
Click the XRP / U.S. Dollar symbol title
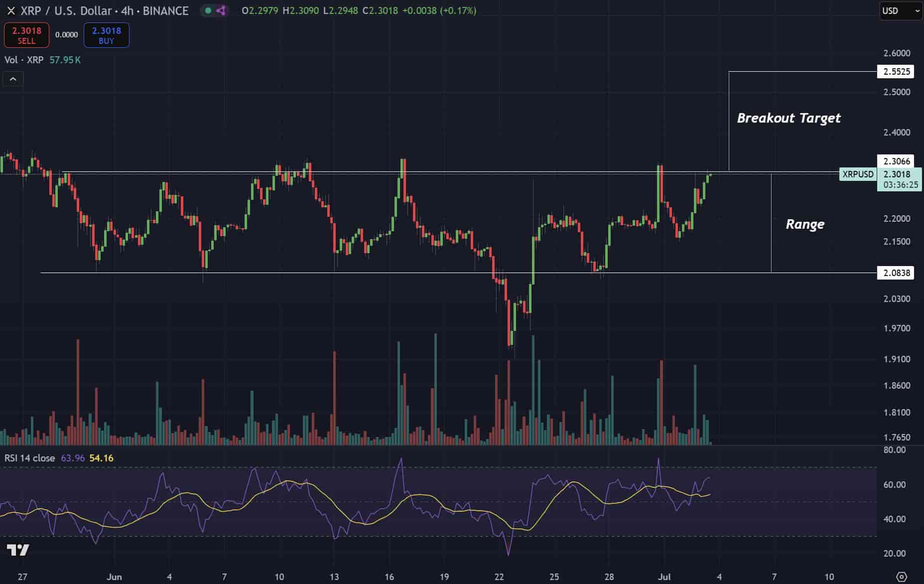(x=104, y=10)
